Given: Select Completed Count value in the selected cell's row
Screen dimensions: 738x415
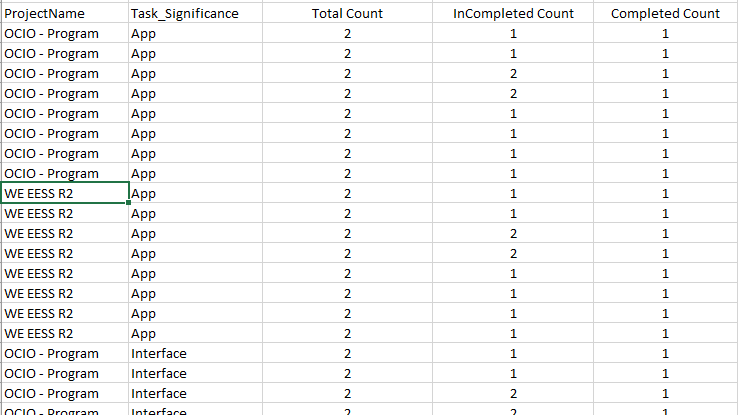Looking at the screenshot, I should (665, 193).
